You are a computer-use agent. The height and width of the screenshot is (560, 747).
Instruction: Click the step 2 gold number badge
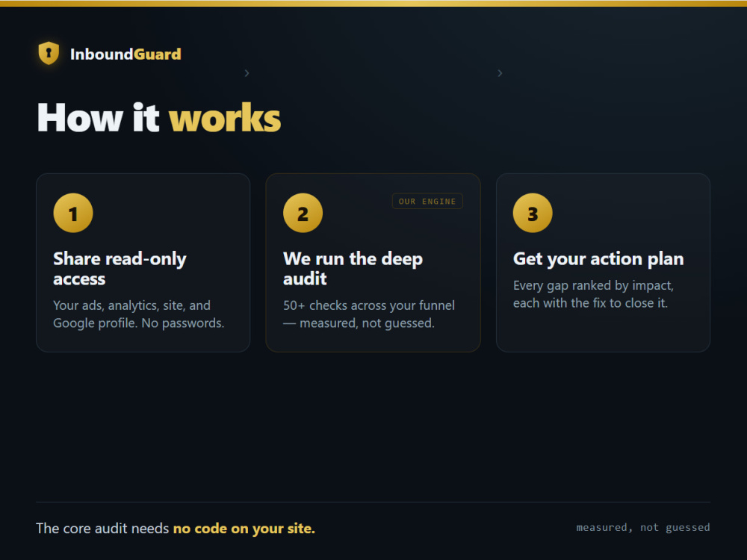tap(303, 213)
